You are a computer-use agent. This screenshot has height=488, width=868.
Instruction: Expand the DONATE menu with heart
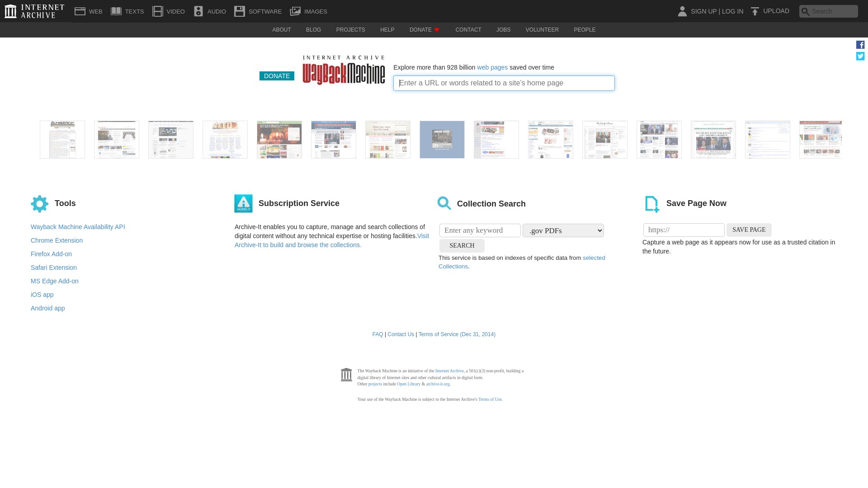coord(424,30)
